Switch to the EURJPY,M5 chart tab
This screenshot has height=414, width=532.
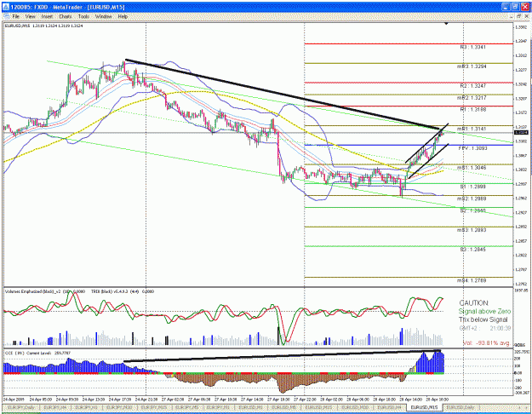coord(186,407)
